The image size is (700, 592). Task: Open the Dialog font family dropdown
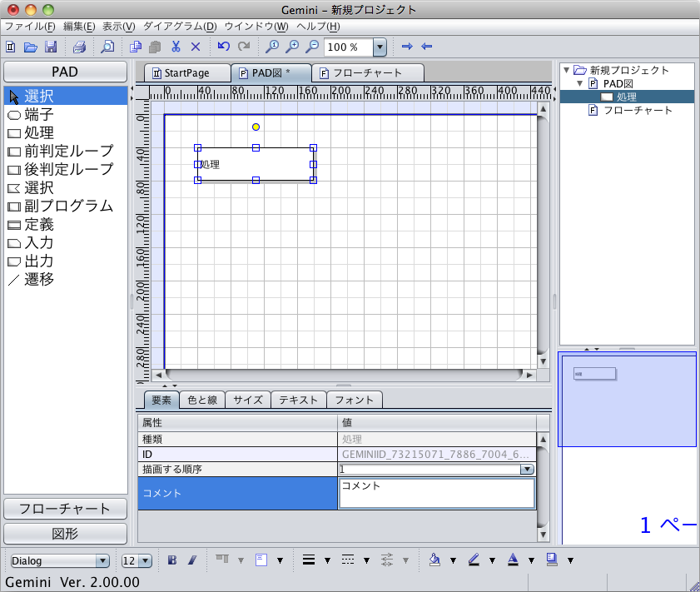click(x=102, y=560)
